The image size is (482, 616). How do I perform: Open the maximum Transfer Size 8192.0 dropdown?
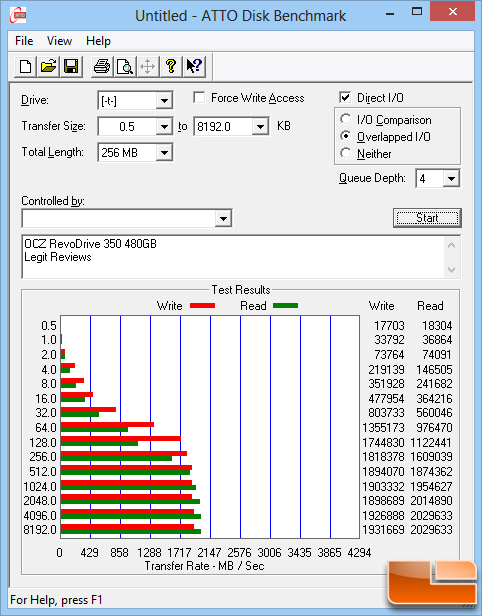point(260,126)
